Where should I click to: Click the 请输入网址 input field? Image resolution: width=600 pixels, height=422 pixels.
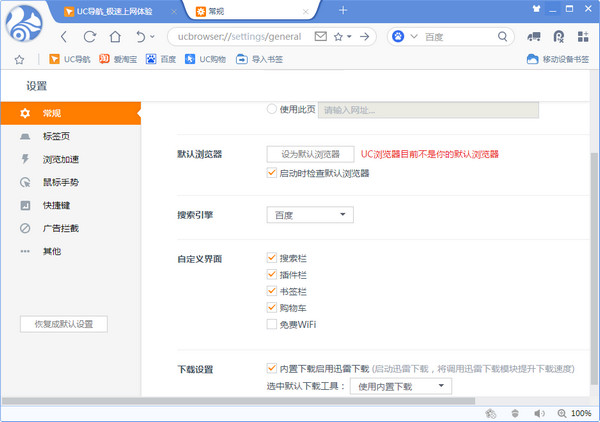coord(428,110)
